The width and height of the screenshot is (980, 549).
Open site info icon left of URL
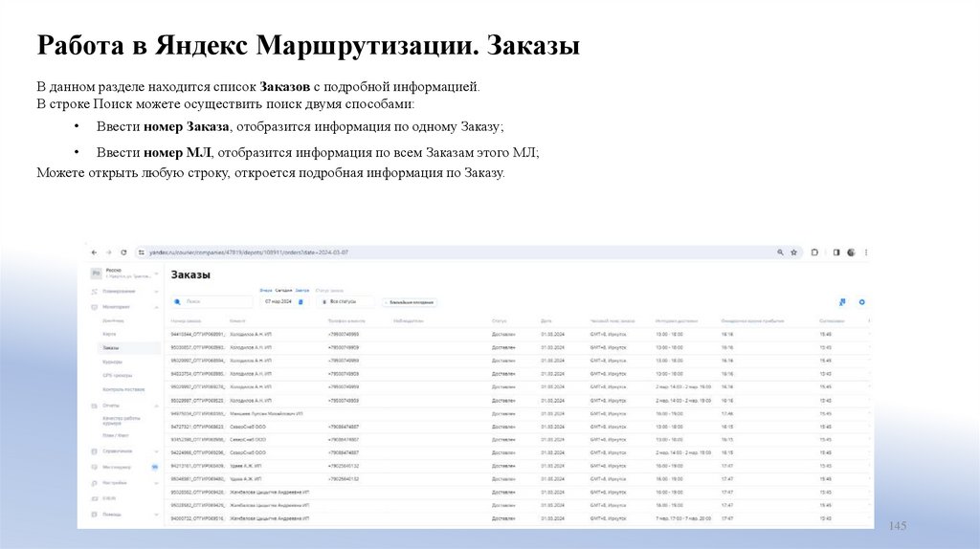[x=142, y=253]
